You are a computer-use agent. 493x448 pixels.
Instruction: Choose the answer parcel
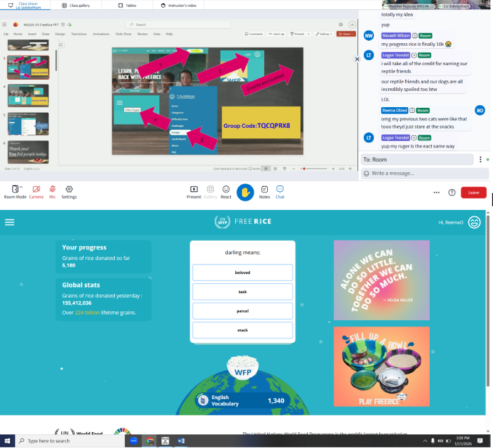[242, 311]
